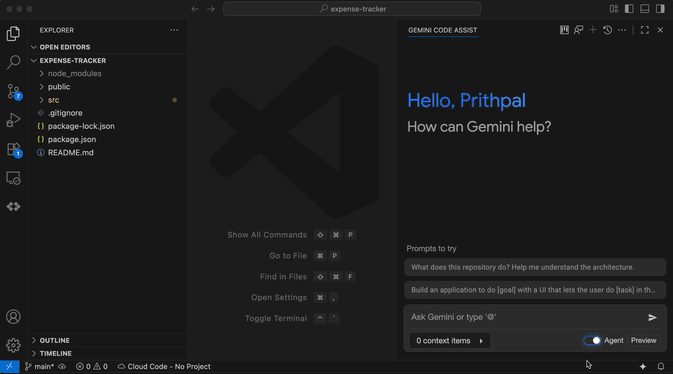Open the Source Control view
Image resolution: width=673 pixels, height=374 pixels.
click(13, 91)
